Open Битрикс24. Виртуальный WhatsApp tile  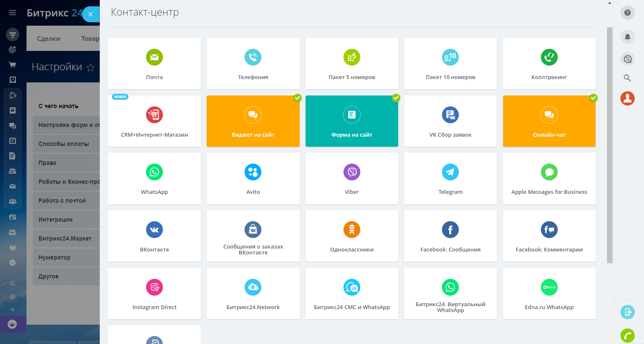coord(450,294)
